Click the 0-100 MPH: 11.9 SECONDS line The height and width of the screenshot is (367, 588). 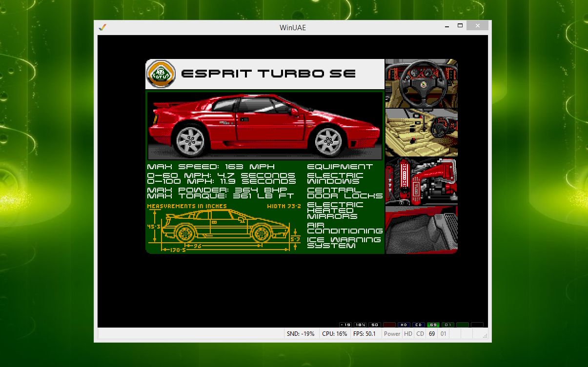(221, 181)
